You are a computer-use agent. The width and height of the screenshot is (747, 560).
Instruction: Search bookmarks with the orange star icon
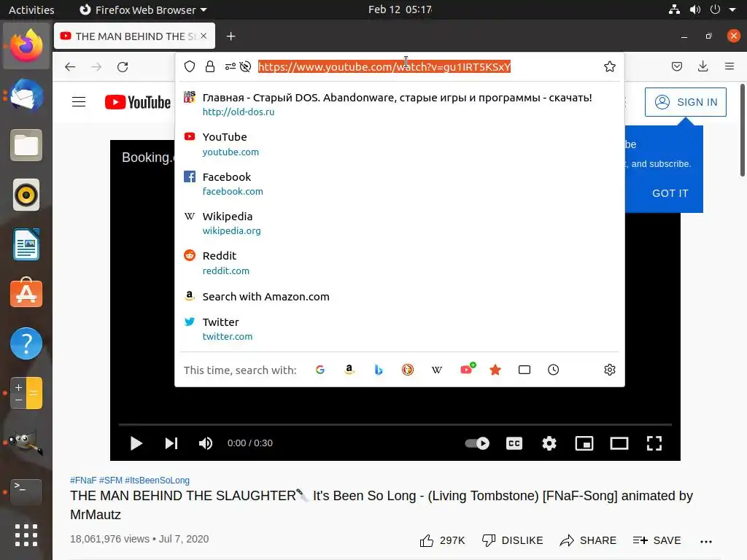[495, 370]
